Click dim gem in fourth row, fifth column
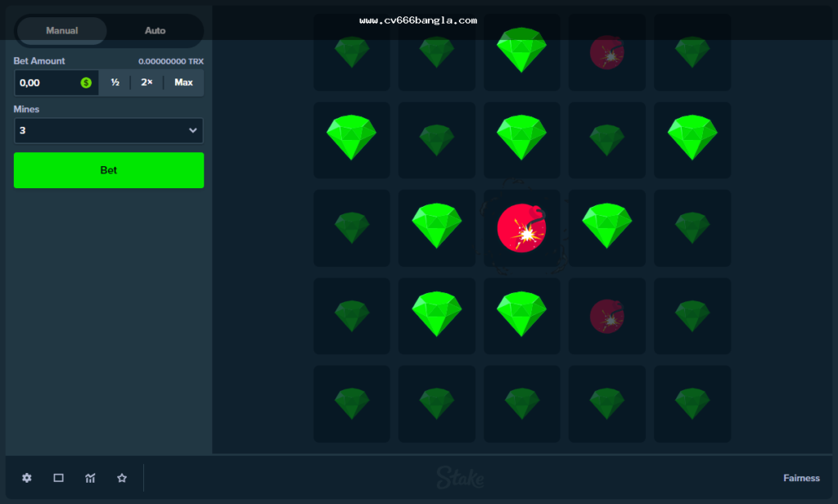This screenshot has width=838, height=504. coord(692,316)
